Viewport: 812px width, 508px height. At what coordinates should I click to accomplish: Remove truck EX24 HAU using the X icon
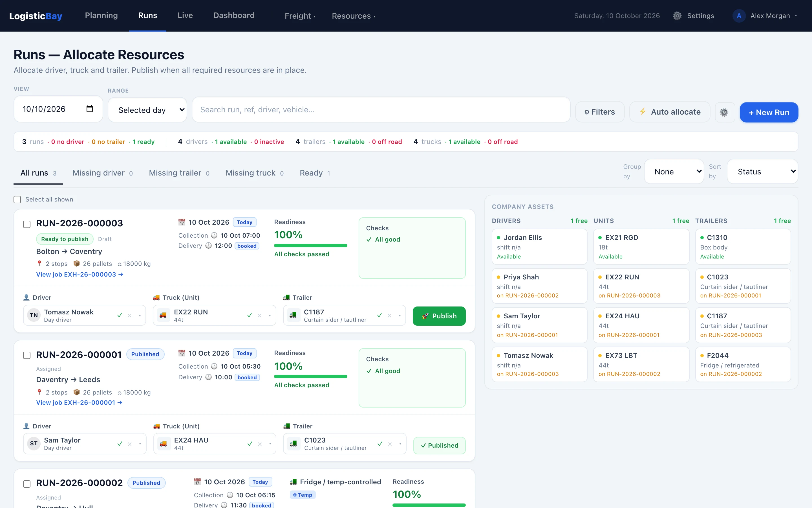[x=260, y=444]
